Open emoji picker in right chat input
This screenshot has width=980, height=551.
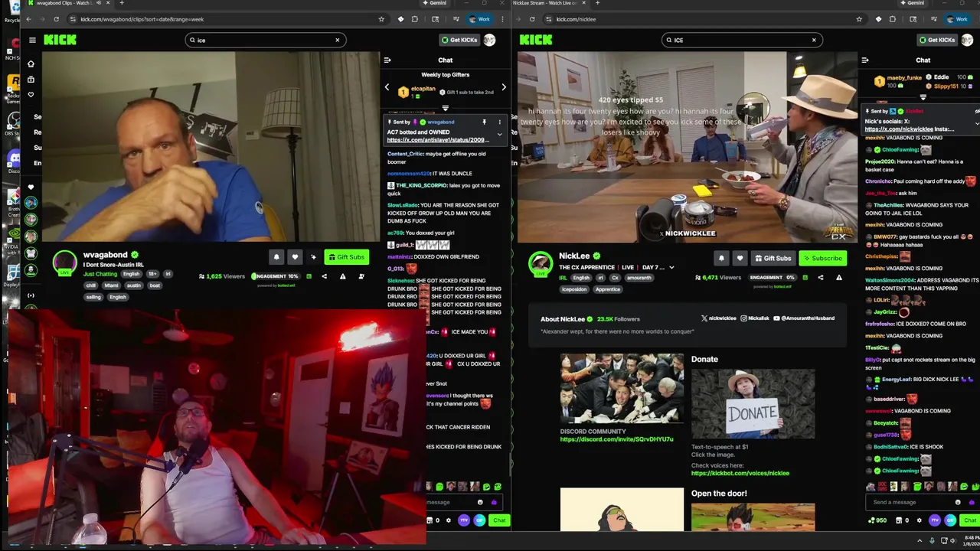coord(957,502)
